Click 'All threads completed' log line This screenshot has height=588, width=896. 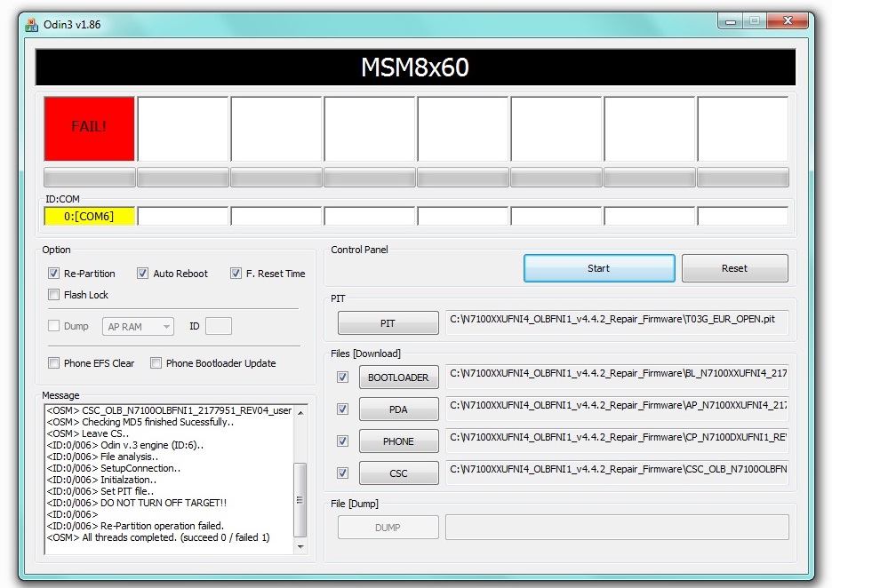[158, 537]
